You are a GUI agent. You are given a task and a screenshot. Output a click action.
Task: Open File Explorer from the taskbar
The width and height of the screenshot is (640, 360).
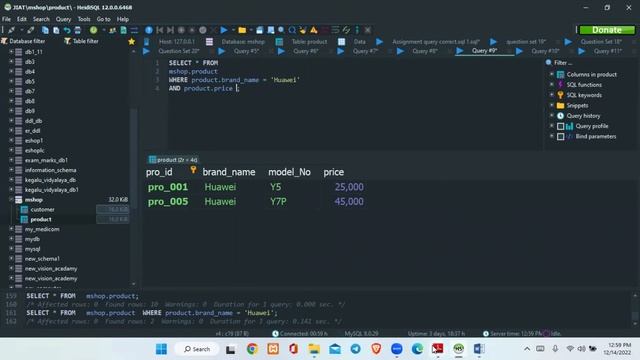314,349
